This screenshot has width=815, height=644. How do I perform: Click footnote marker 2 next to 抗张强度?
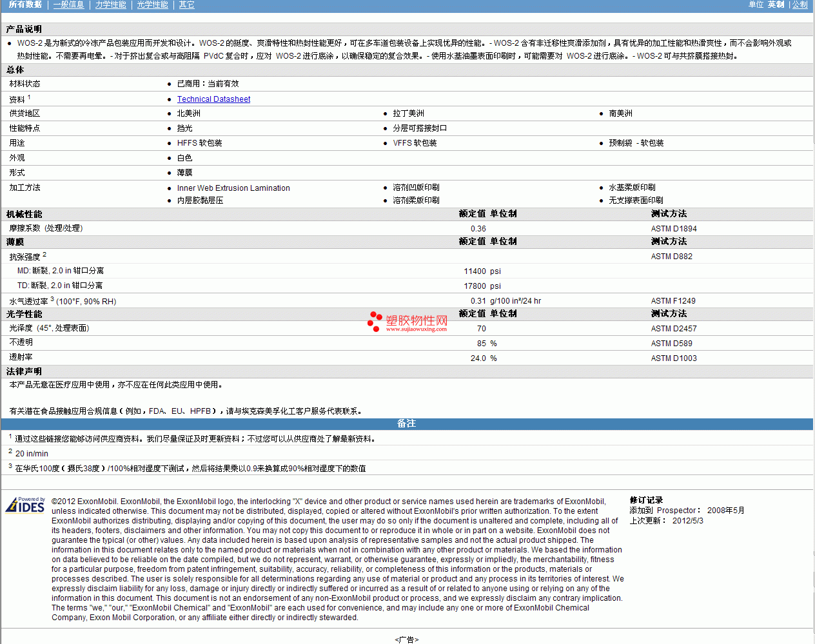44,255
